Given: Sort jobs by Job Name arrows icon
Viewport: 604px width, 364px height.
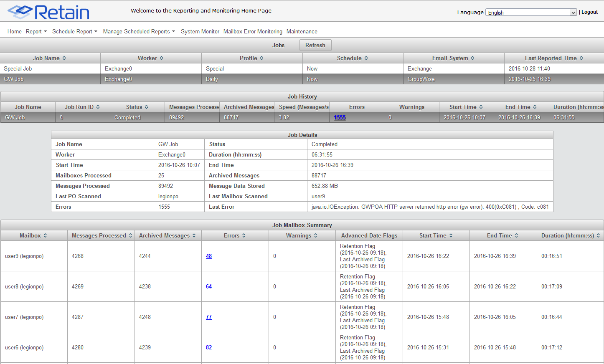Looking at the screenshot, I should pos(64,58).
